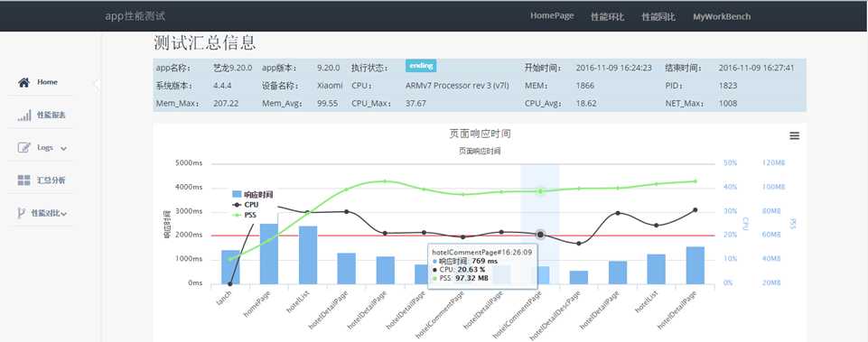Viewport: 868px width, 342px height.
Task: Click the device name value Xiaomi
Action: 330,86
